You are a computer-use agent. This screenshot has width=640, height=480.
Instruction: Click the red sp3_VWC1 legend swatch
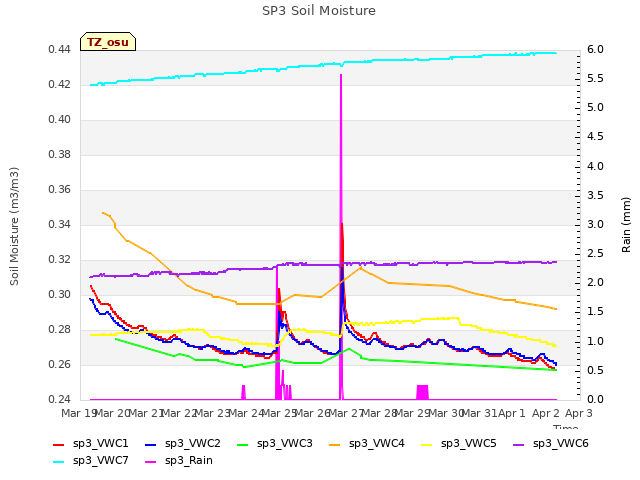pyautogui.click(x=59, y=444)
